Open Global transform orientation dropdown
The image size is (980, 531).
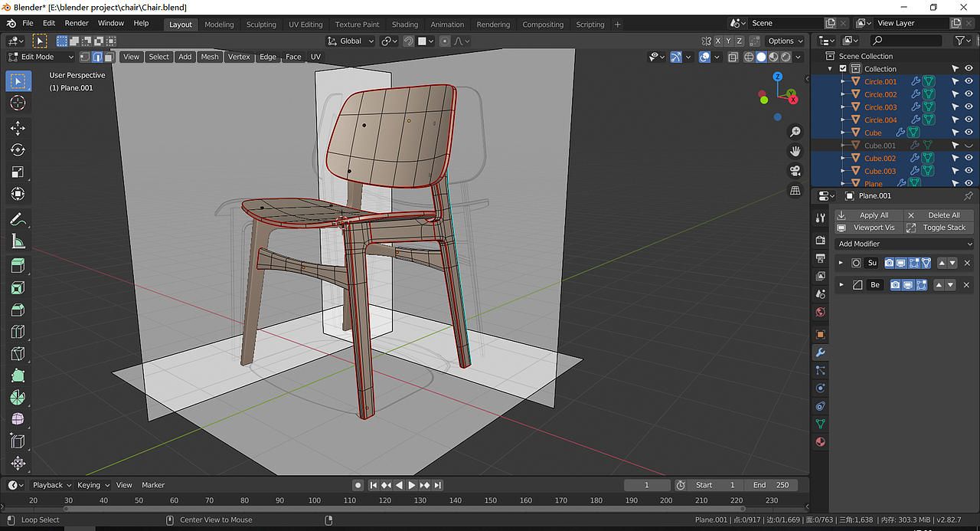click(351, 41)
